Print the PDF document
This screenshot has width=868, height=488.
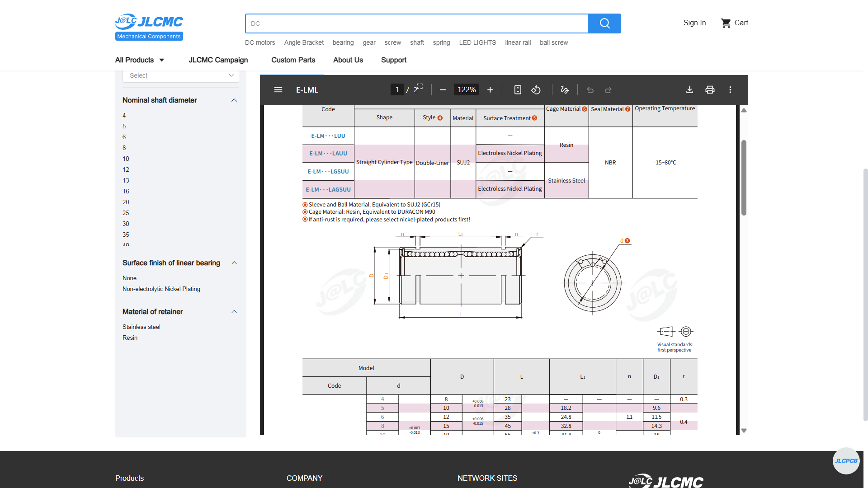(710, 90)
